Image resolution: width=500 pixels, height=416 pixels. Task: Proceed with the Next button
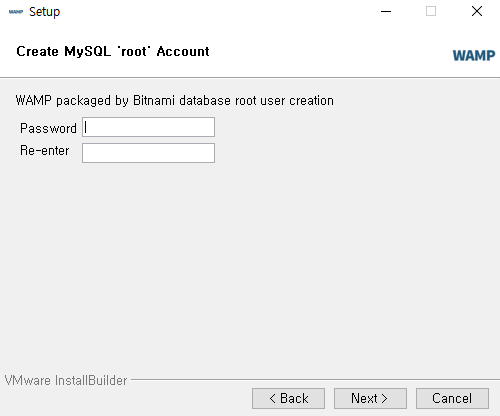point(370,398)
